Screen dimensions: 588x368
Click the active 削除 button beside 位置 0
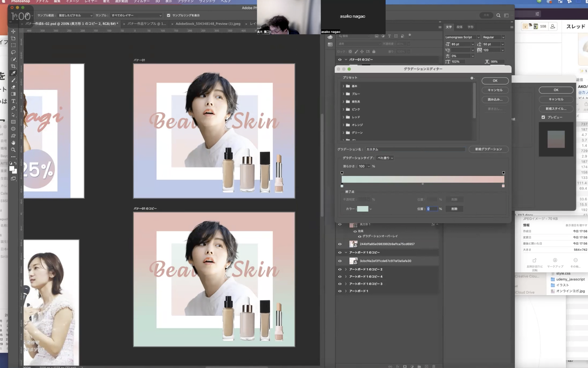coord(454,209)
